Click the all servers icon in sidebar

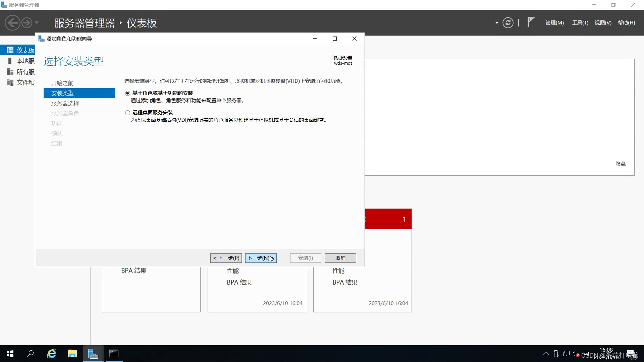click(x=10, y=72)
